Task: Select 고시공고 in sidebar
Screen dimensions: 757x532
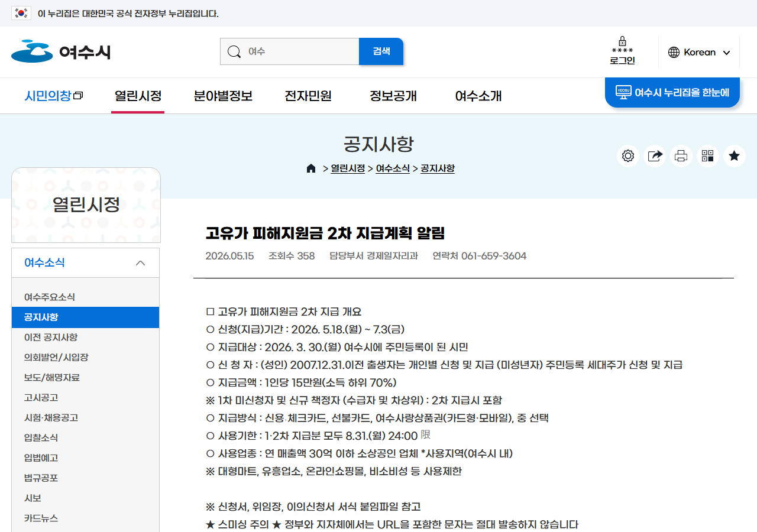Action: point(85,397)
